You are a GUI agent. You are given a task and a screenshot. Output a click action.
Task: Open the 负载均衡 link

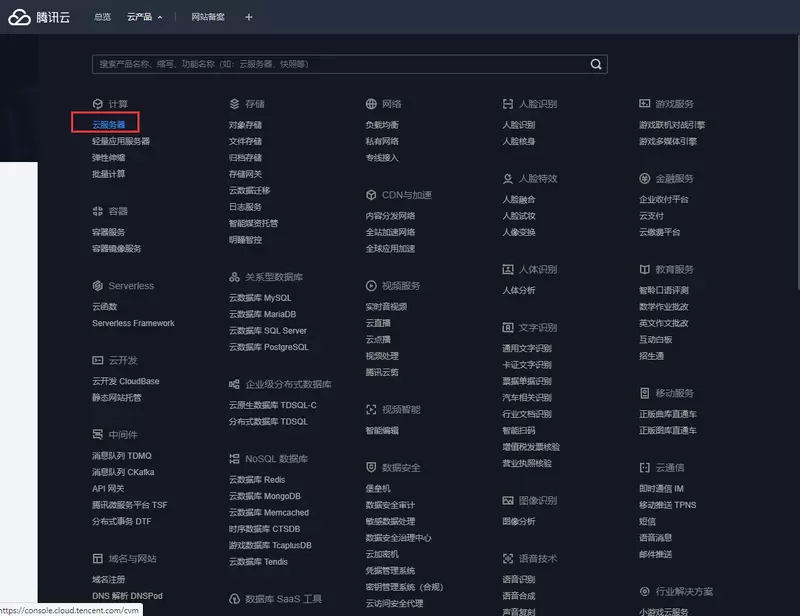click(382, 125)
